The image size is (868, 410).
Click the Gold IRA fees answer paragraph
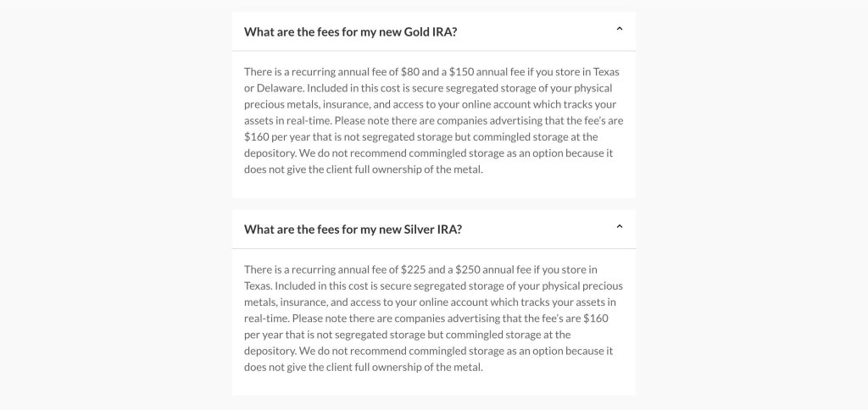(433, 120)
